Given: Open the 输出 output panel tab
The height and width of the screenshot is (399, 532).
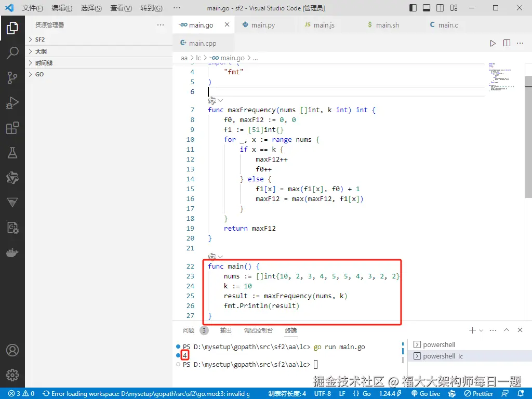Looking at the screenshot, I should click(225, 330).
